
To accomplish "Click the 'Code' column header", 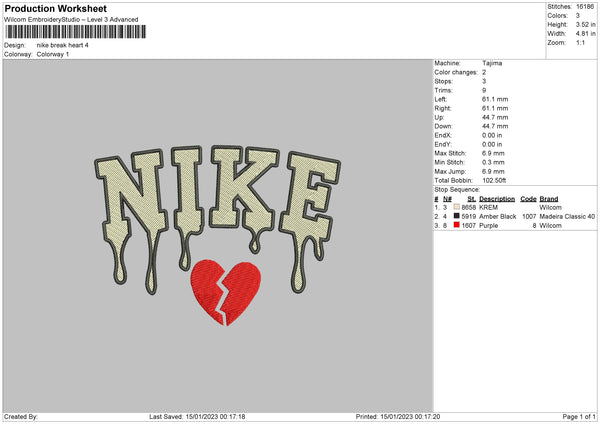I will 528,199.
